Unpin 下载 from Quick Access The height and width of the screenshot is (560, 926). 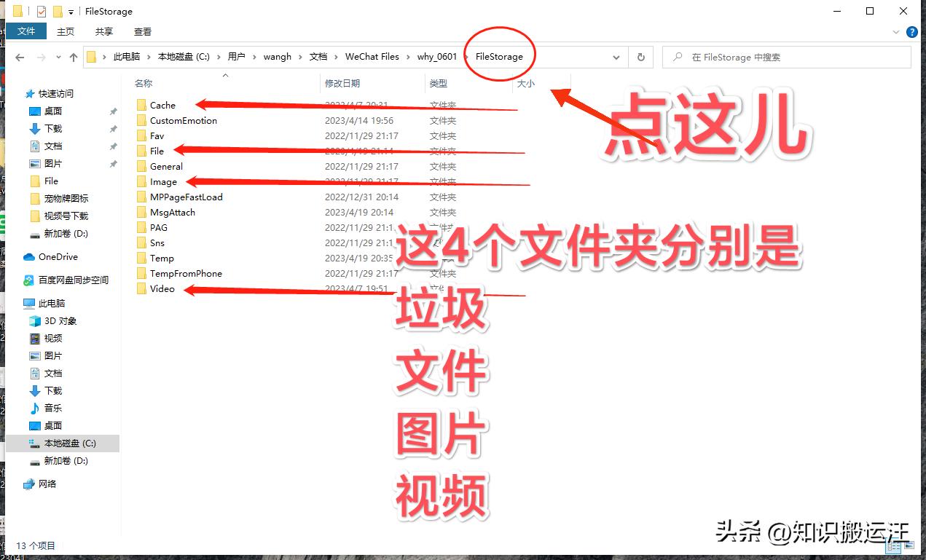114,128
